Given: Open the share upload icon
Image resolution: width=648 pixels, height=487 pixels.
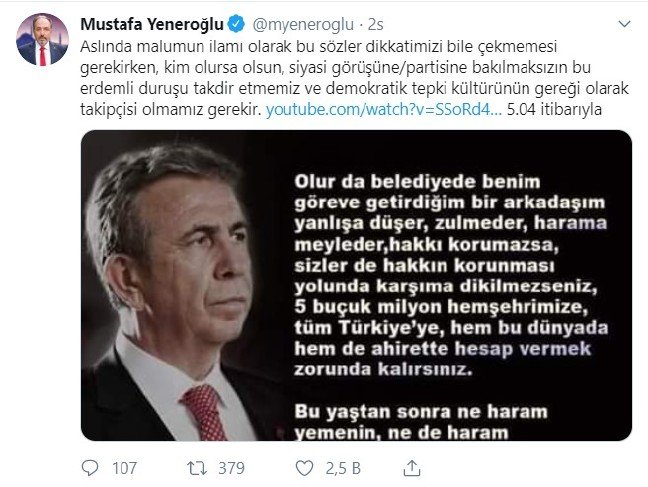Looking at the screenshot, I should point(412,468).
